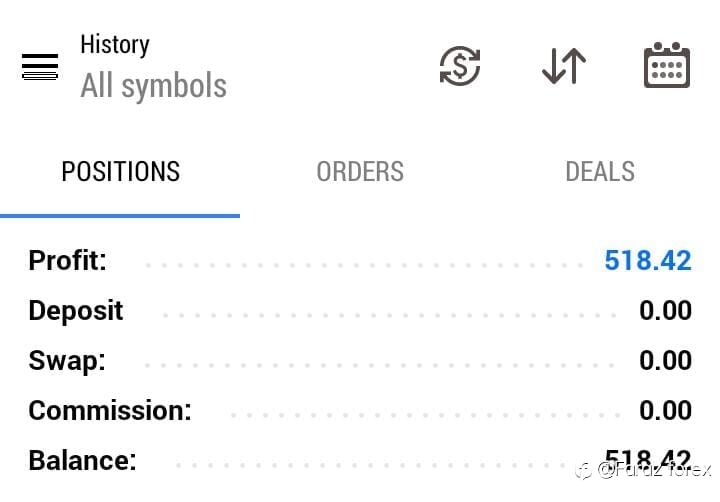Screen dimensions: 720x502
Task: Open the hamburger navigation menu
Action: click(40, 68)
